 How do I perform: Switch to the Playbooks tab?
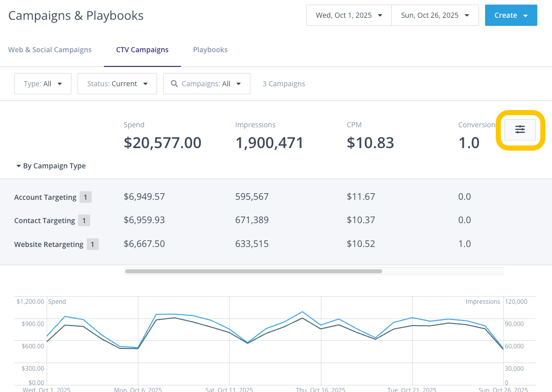(x=210, y=50)
